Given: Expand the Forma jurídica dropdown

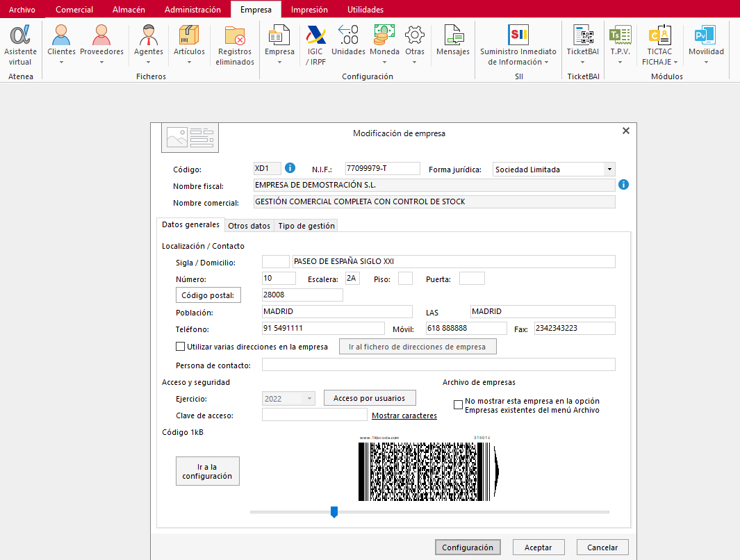Looking at the screenshot, I should 609,170.
